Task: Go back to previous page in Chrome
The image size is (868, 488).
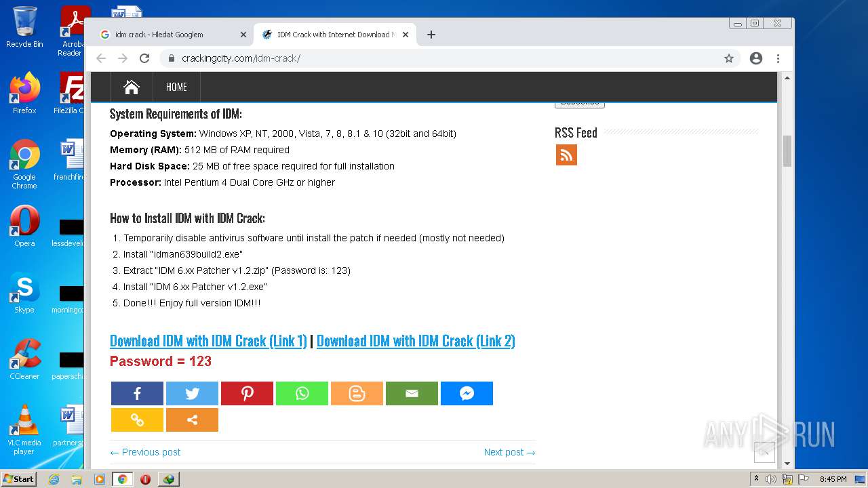Action: coord(101,58)
